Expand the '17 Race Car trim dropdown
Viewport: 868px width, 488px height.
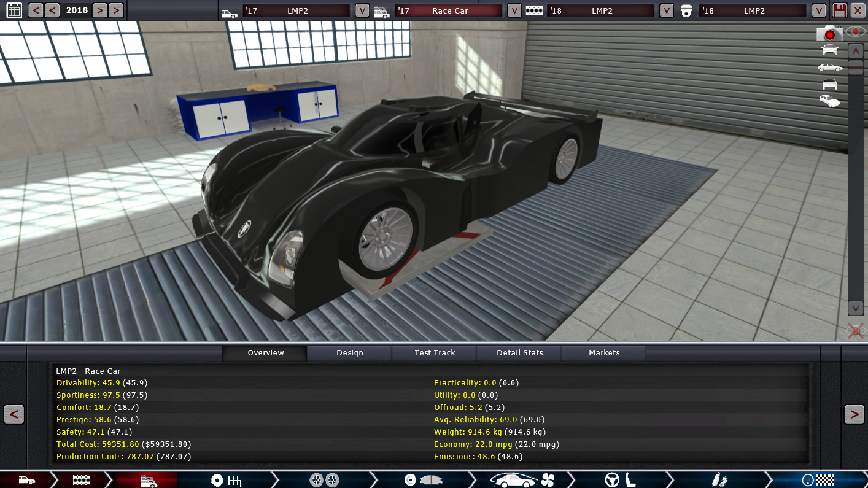514,10
